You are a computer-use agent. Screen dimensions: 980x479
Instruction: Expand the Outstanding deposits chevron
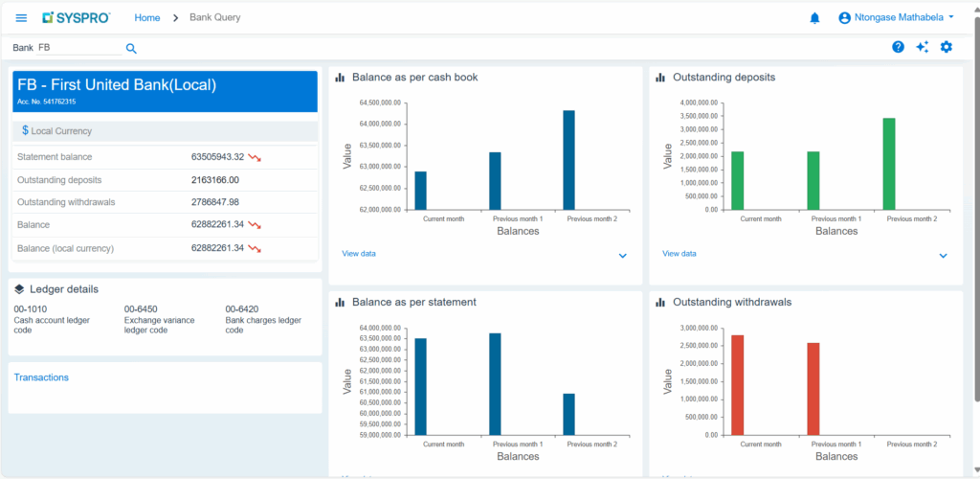pyautogui.click(x=943, y=256)
